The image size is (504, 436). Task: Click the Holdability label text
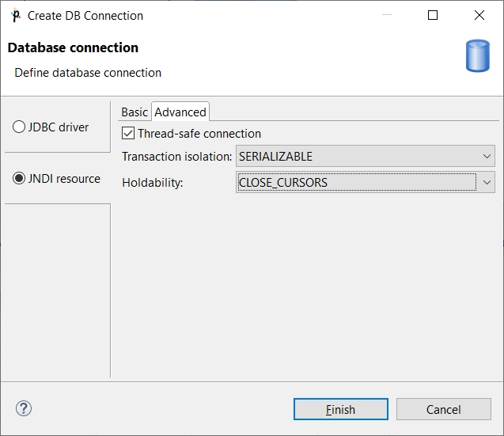152,183
